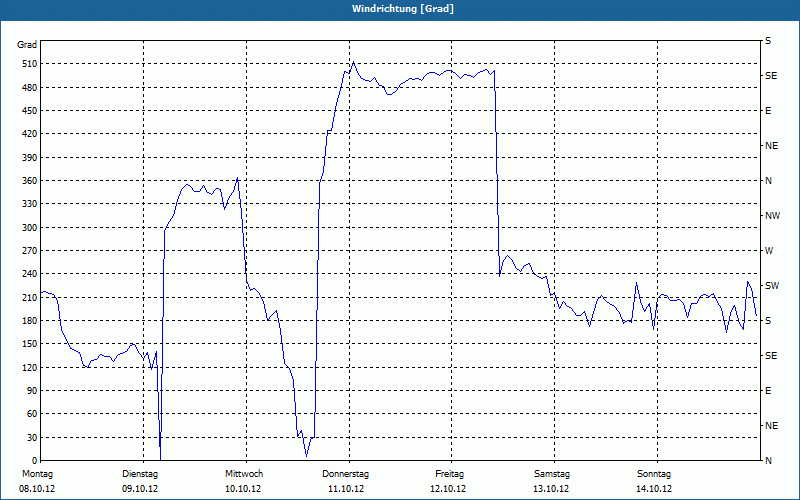Viewport: 800px width, 500px height.
Task: Click the "N" compass label aligned with 0
Action: [x=768, y=461]
